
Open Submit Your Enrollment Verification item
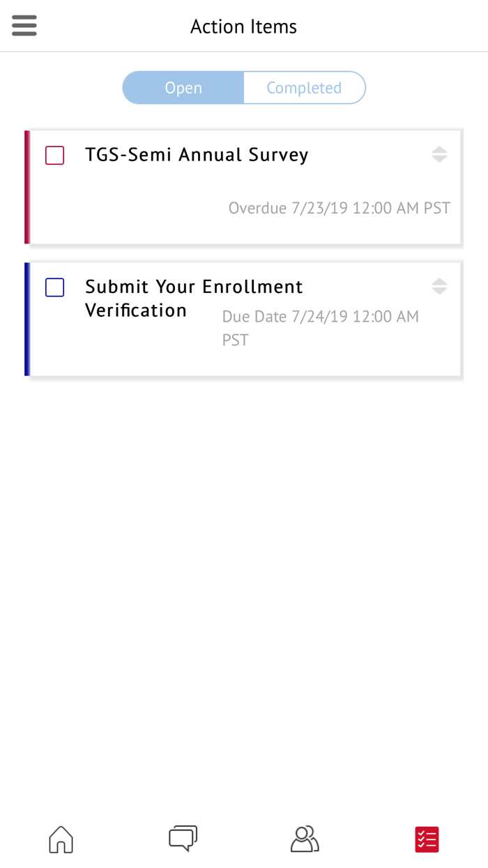pyautogui.click(x=194, y=298)
